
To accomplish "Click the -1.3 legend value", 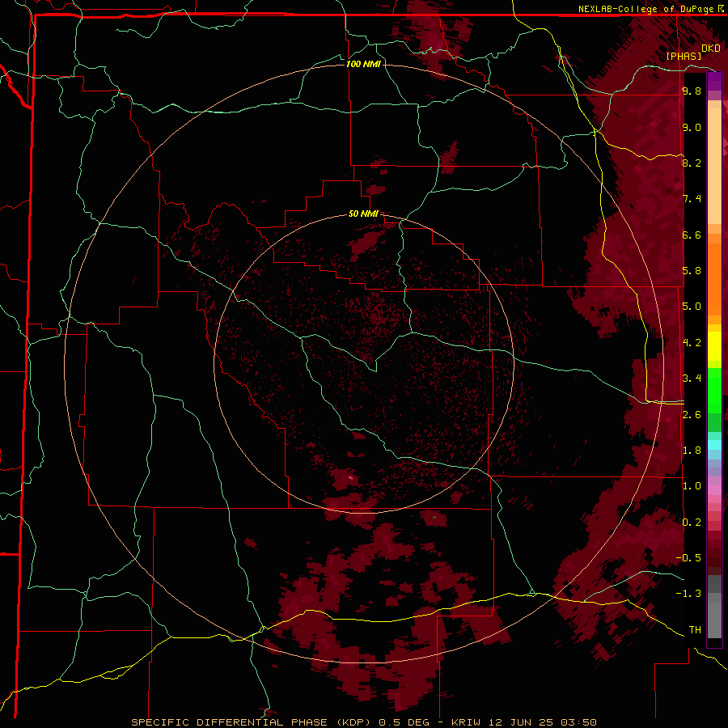I will pyautogui.click(x=688, y=594).
